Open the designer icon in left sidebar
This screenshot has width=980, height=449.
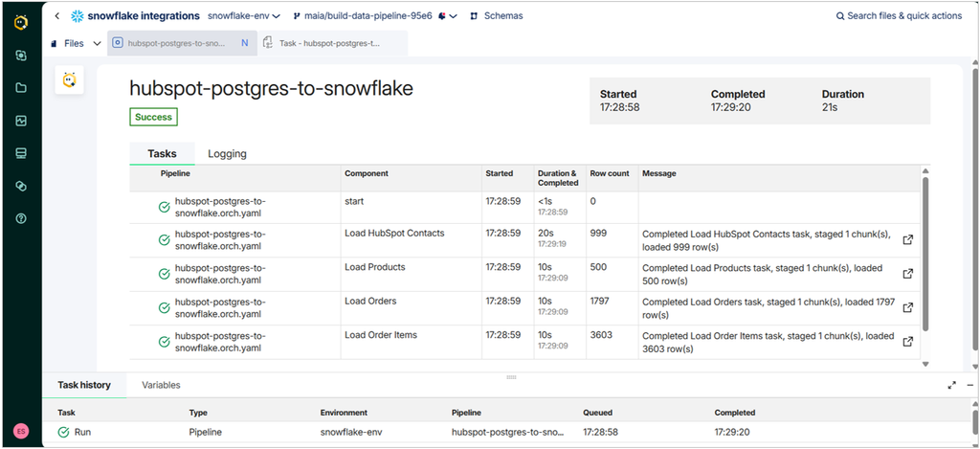click(21, 56)
